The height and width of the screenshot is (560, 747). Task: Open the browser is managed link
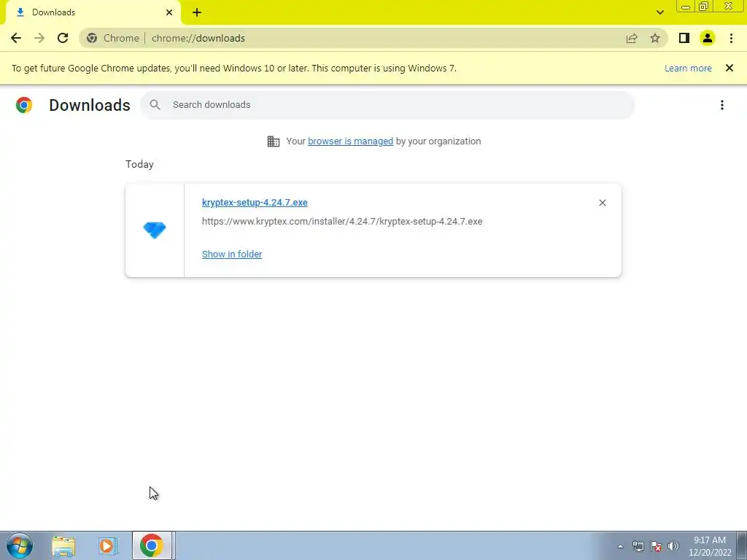coord(350,141)
